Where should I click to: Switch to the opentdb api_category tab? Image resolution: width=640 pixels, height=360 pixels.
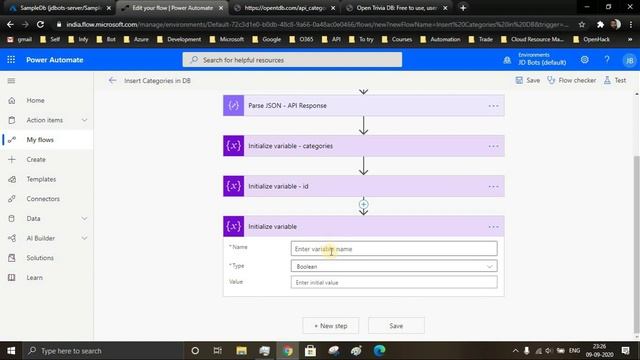284,8
